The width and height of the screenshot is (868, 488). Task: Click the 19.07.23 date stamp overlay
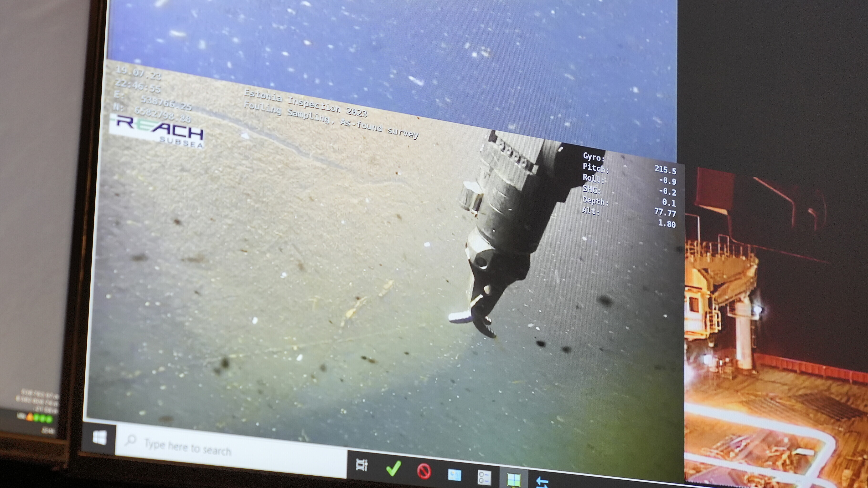(138, 73)
